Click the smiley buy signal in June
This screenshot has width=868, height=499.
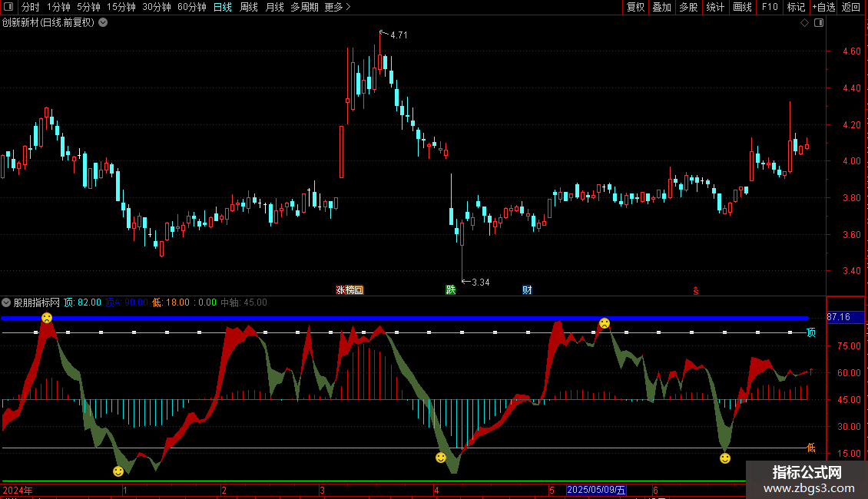pyautogui.click(x=724, y=458)
